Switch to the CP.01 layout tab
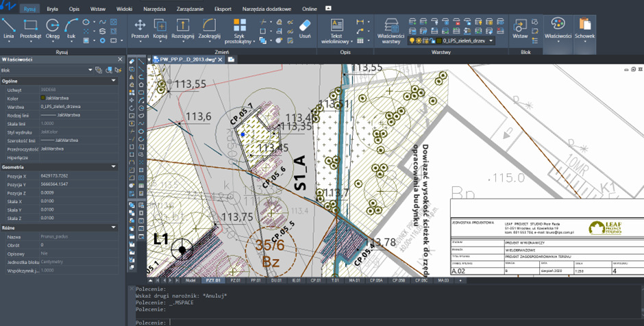 [x=317, y=280]
